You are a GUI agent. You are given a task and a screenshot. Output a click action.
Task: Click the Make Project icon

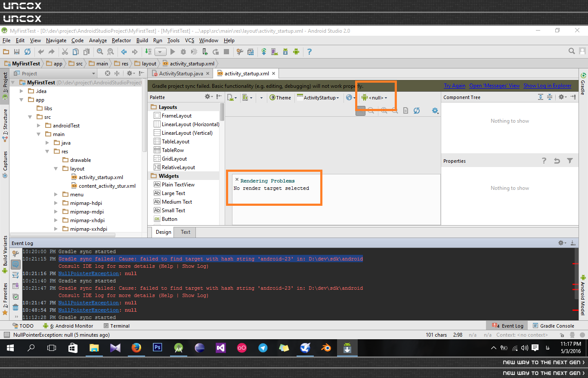tap(148, 52)
